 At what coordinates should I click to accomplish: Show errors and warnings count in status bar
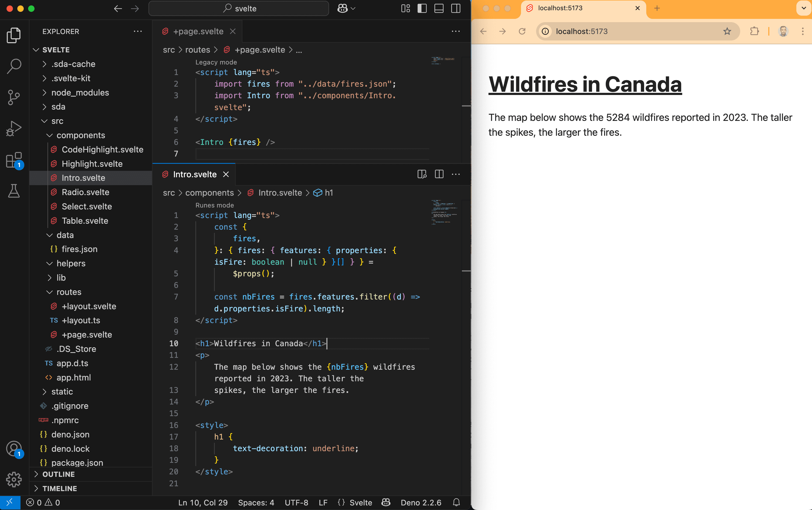(x=43, y=503)
